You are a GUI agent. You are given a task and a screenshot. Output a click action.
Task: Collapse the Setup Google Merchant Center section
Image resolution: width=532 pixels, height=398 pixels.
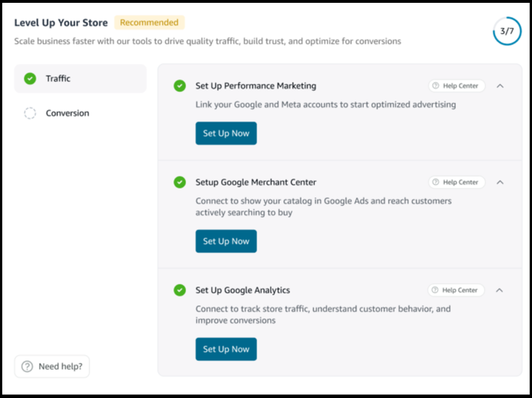pyautogui.click(x=499, y=182)
